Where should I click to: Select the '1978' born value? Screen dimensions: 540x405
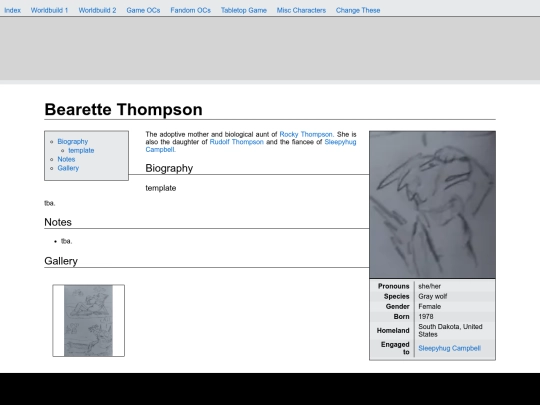tap(426, 316)
